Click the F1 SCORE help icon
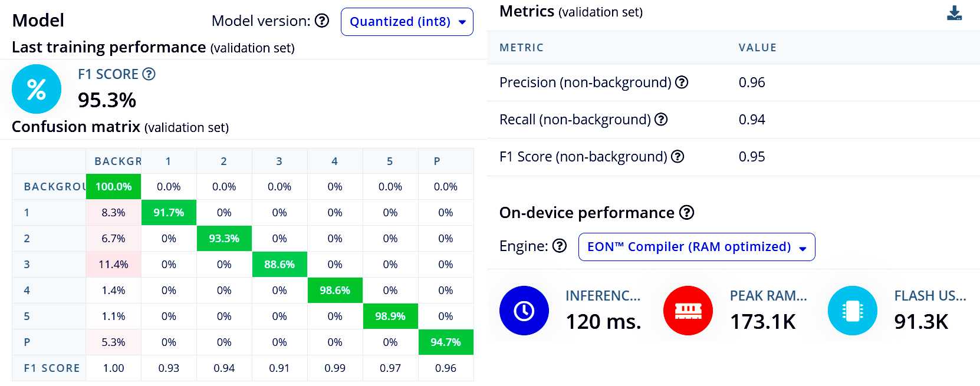Image resolution: width=980 pixels, height=386 pixels. pos(149,74)
